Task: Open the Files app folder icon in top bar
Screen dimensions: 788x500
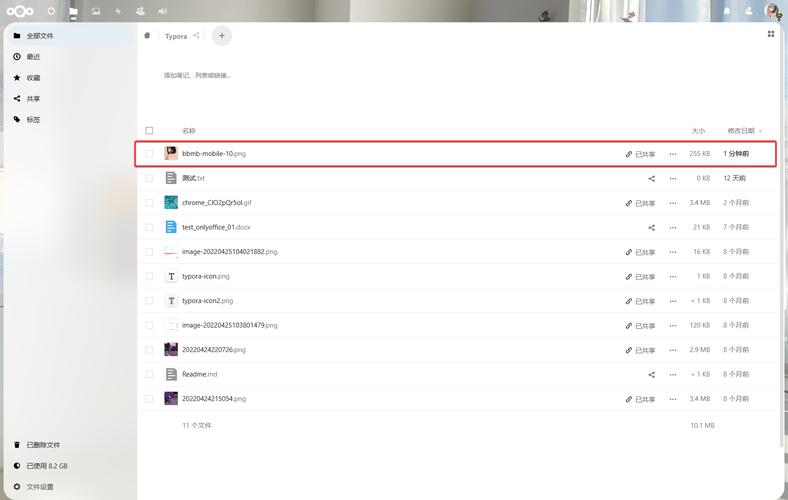Action: point(73,11)
